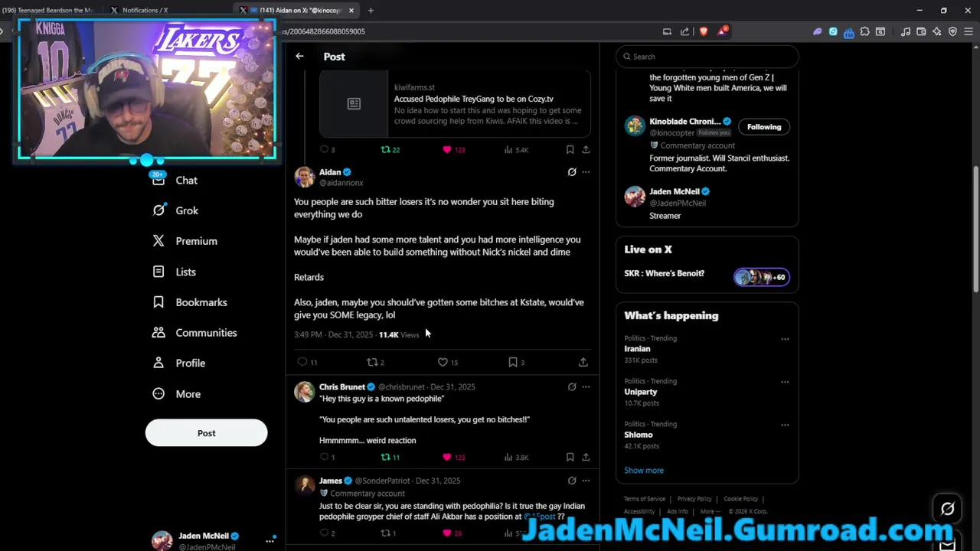Open Brave Rewards triangle icon
The height and width of the screenshot is (551, 980).
722,31
